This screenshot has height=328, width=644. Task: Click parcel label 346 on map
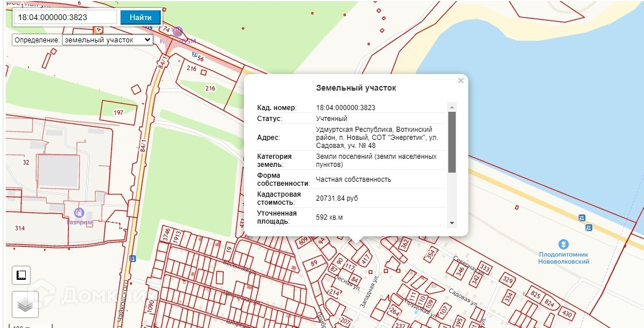460,271
